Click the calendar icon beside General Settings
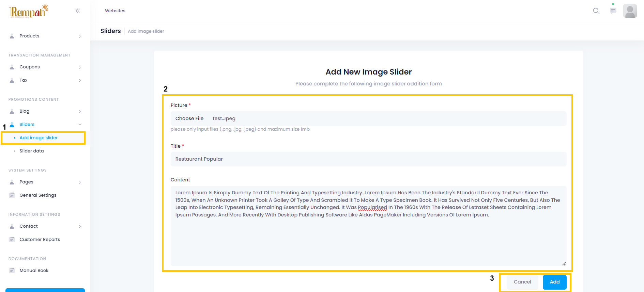 click(12, 195)
